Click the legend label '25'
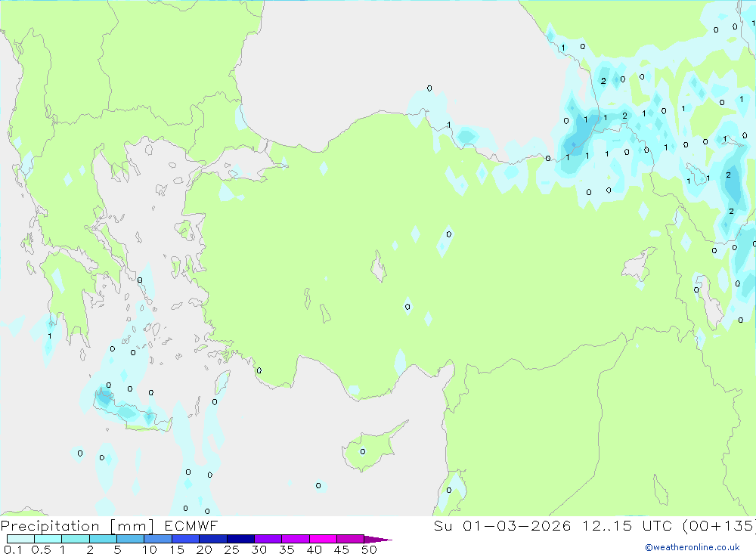This screenshot has height=554, width=756. (x=232, y=549)
